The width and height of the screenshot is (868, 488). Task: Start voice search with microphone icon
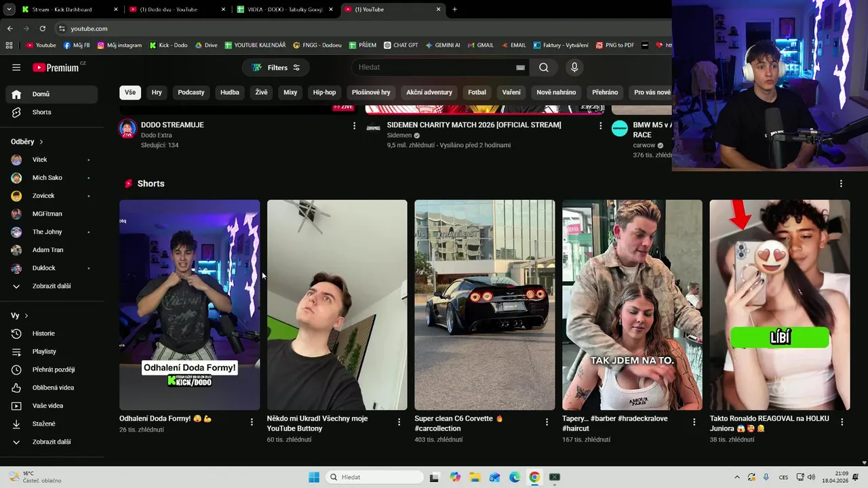tap(574, 67)
